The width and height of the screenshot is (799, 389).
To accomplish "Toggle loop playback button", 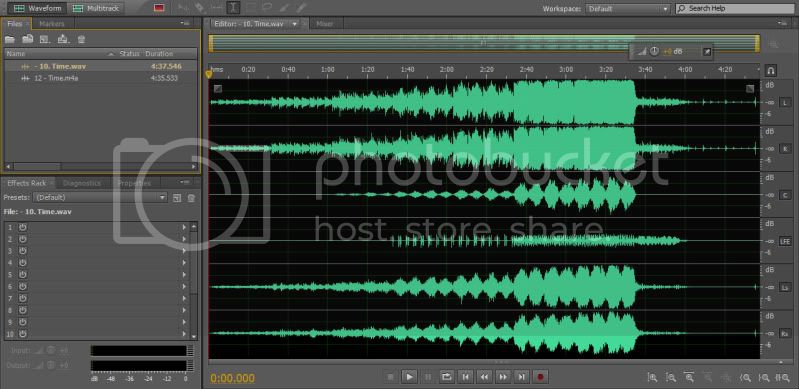I will coord(446,377).
